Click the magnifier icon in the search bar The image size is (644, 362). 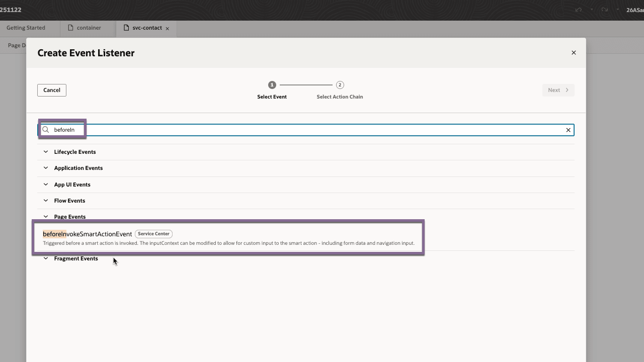coord(45,130)
